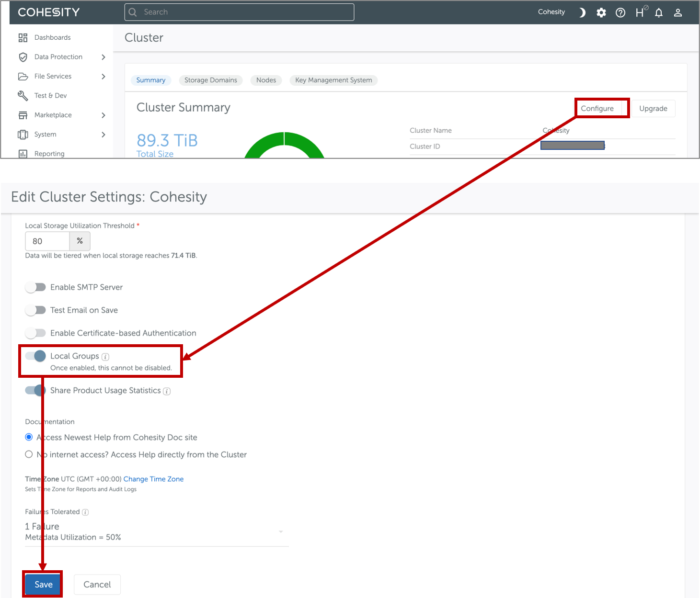The width and height of the screenshot is (700, 598).
Task: Click the Cluster Name label
Action: tap(431, 130)
